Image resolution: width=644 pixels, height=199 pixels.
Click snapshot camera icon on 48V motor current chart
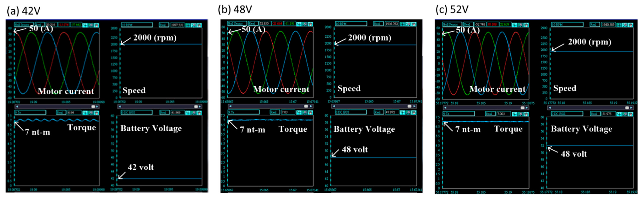click(311, 24)
